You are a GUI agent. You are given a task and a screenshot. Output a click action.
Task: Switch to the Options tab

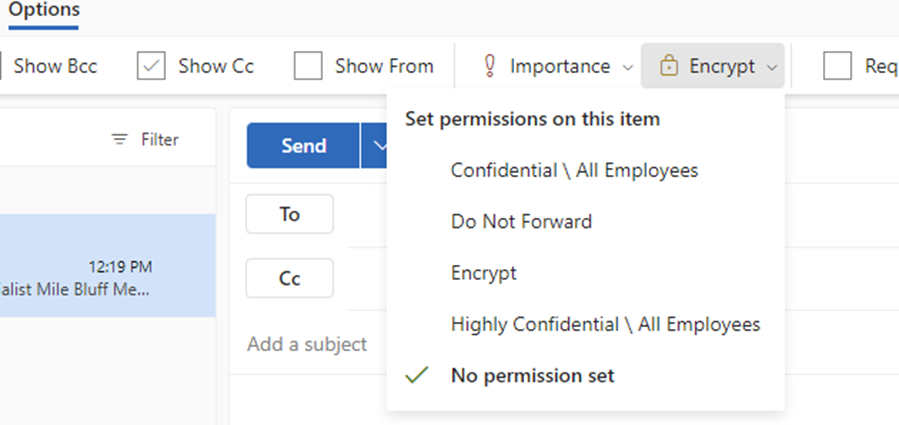pyautogui.click(x=44, y=9)
